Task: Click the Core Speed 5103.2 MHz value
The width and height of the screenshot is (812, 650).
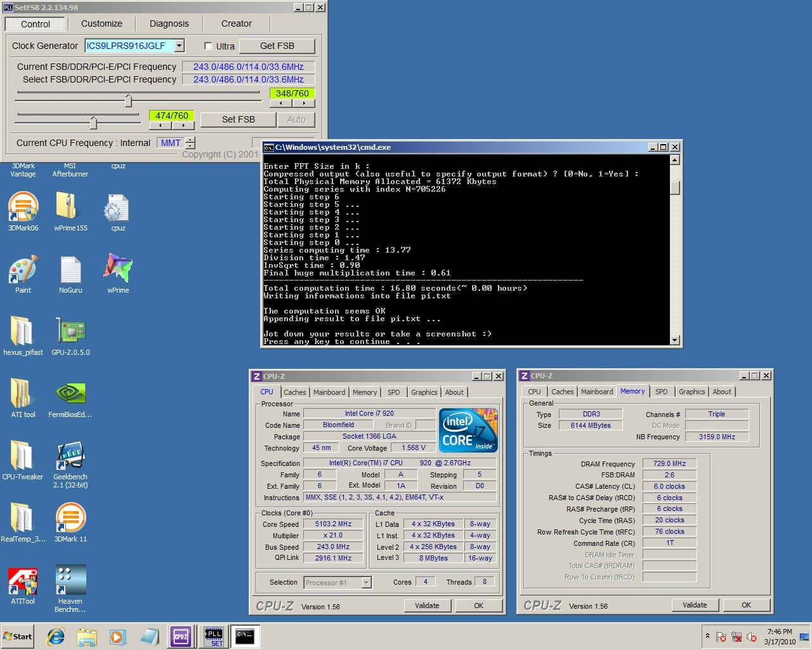Action: pyautogui.click(x=333, y=524)
